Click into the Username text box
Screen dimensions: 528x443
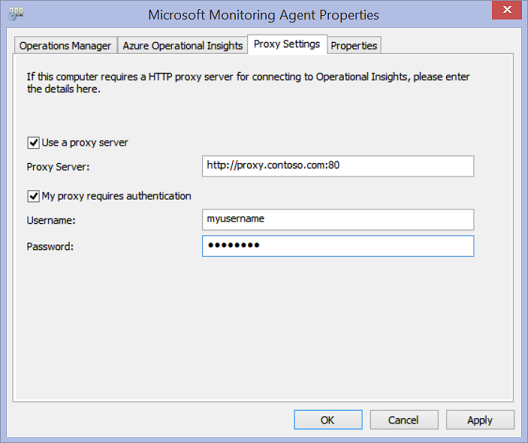pyautogui.click(x=338, y=219)
